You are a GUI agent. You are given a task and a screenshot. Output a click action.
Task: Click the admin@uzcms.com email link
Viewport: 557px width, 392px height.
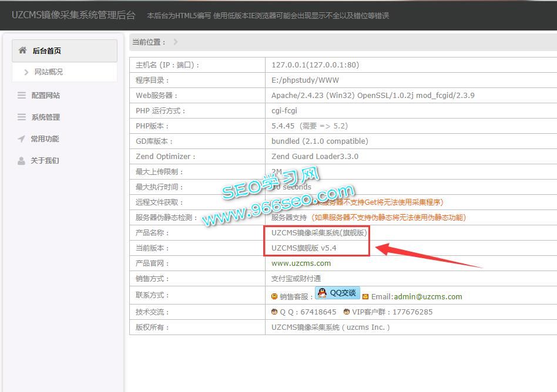point(428,296)
